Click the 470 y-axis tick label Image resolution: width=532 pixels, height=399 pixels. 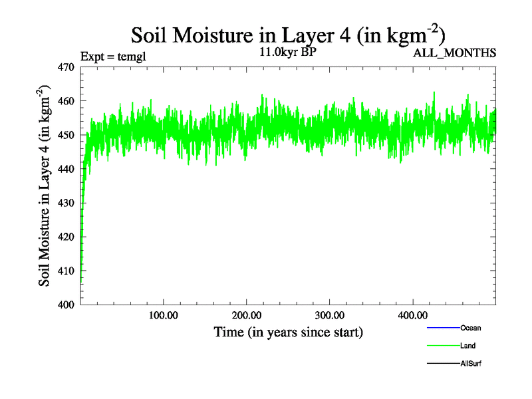point(66,67)
